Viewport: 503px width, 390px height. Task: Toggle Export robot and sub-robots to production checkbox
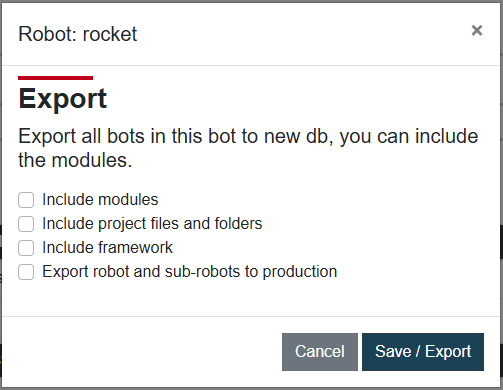pos(26,272)
